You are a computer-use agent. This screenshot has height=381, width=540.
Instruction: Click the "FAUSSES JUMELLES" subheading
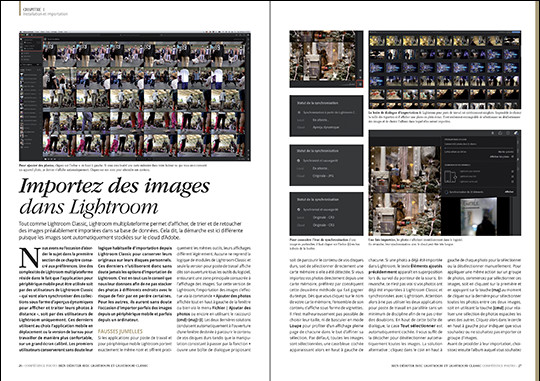(120, 331)
